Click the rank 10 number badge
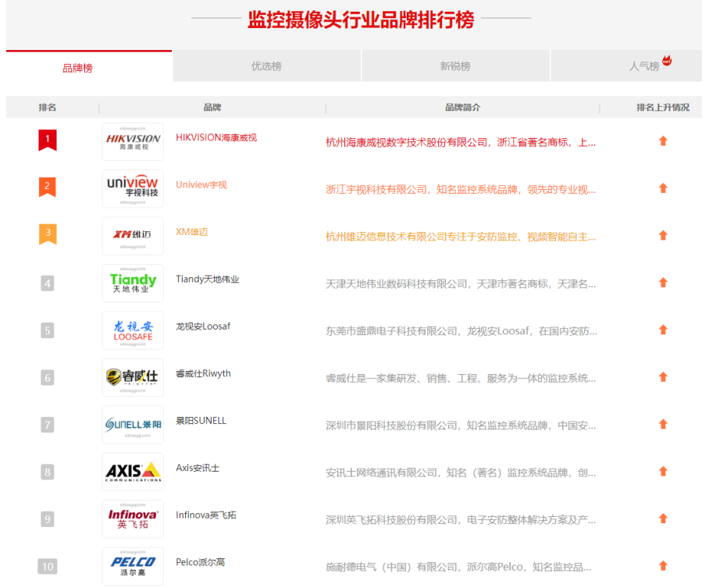 [x=48, y=566]
